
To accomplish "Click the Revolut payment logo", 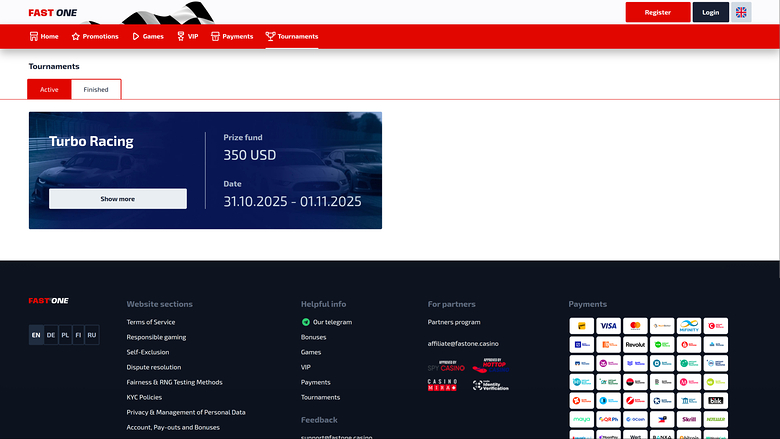I will point(635,345).
